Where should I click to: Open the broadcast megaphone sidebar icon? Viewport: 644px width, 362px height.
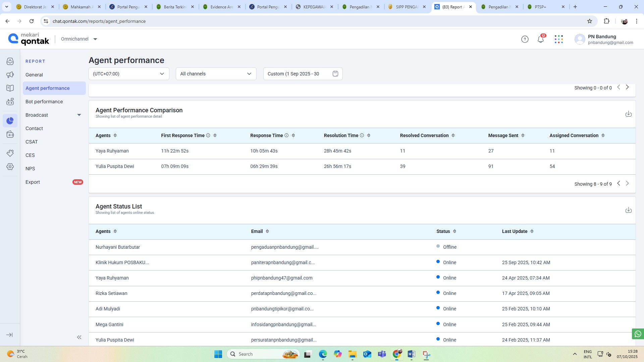tap(10, 75)
